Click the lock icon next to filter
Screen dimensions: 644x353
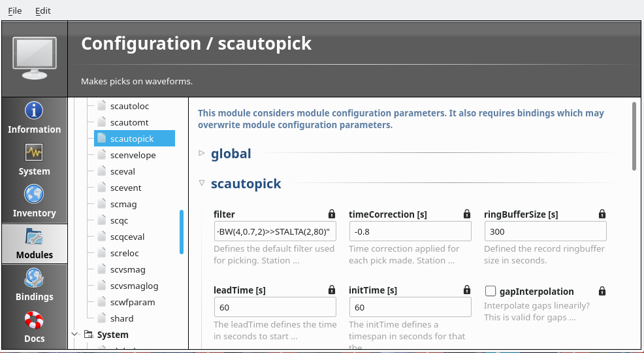pyautogui.click(x=332, y=214)
